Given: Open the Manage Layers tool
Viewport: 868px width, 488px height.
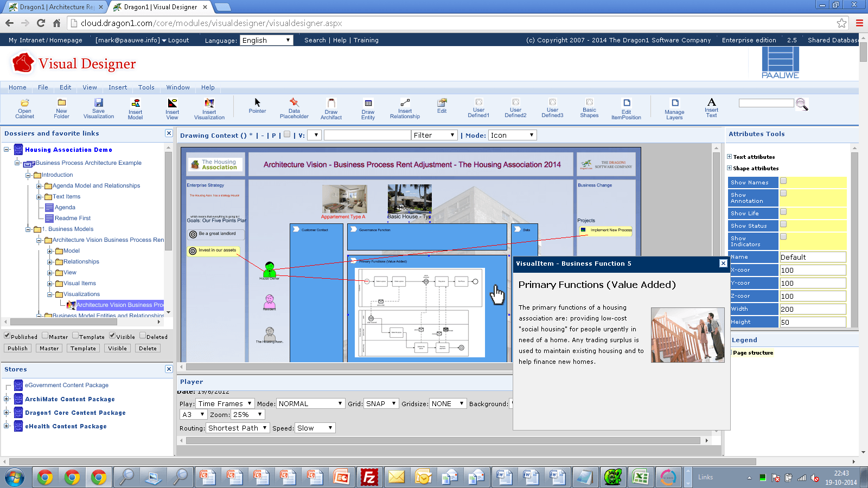Looking at the screenshot, I should click(x=674, y=108).
